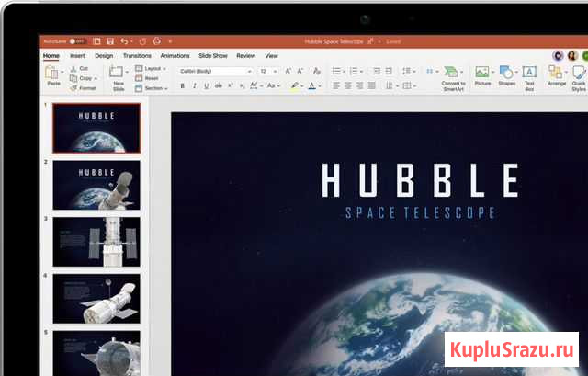The width and height of the screenshot is (588, 376).
Task: Click the Numbering list icon
Action: point(354,71)
